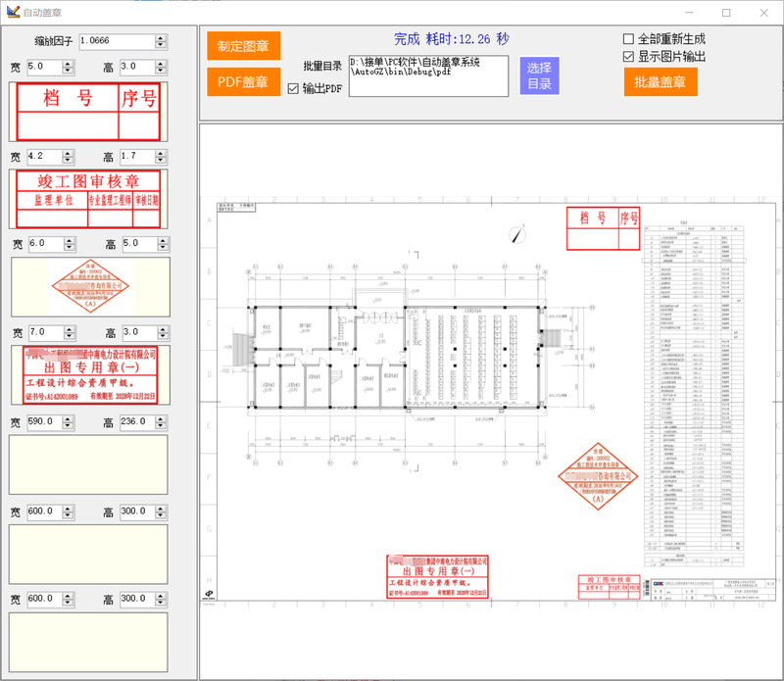Viewport: 784px width, 681px height.
Task: Adjust height 5.0 spinner arrows
Action: 163,244
